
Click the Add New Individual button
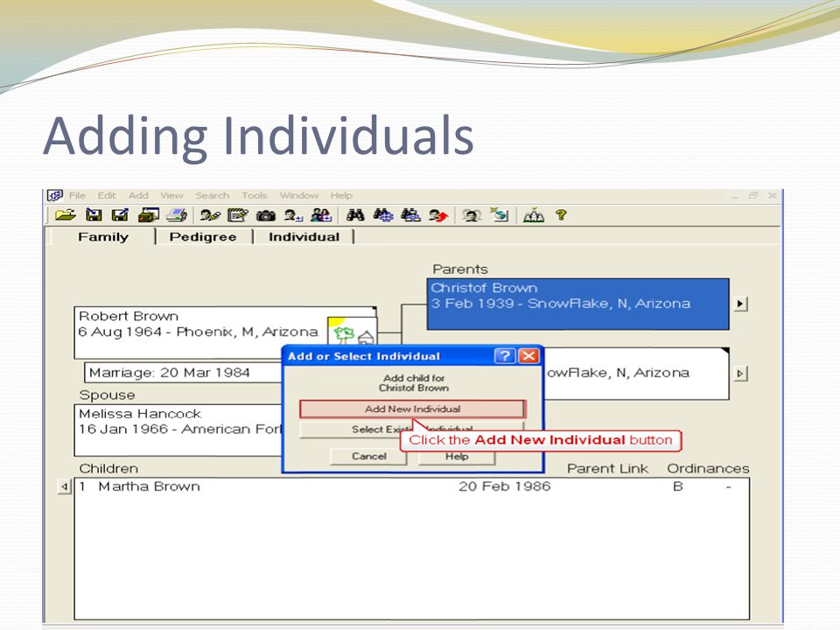pyautogui.click(x=412, y=409)
